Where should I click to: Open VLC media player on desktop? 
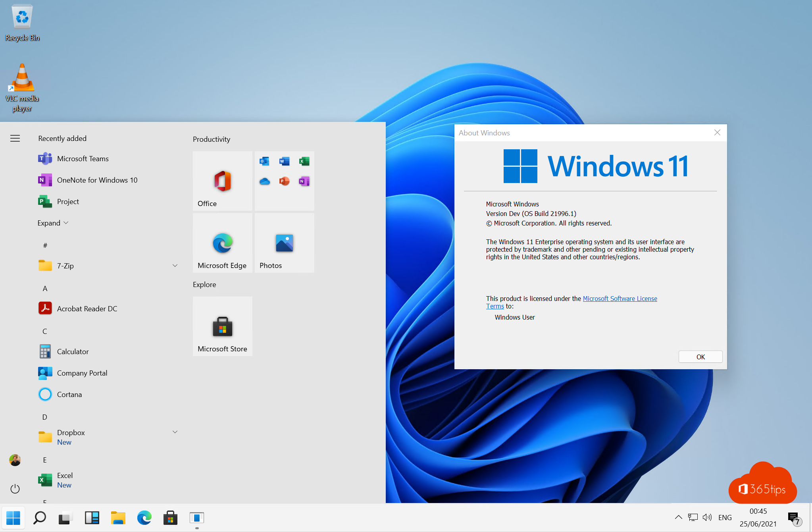22,77
